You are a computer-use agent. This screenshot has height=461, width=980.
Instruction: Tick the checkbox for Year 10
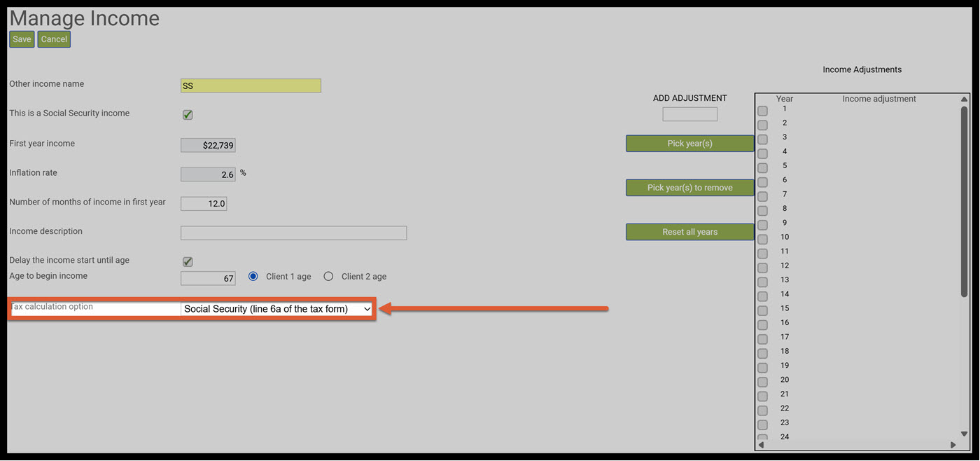coord(762,239)
